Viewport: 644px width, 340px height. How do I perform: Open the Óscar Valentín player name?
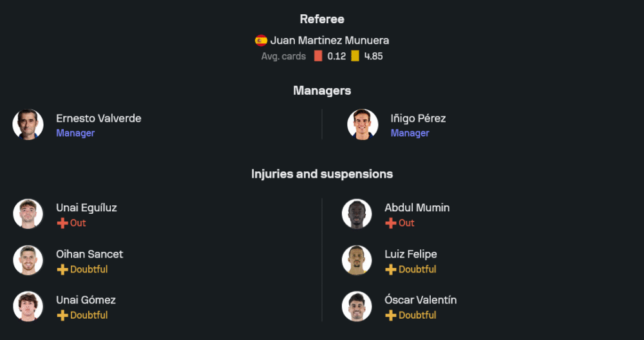click(x=421, y=300)
